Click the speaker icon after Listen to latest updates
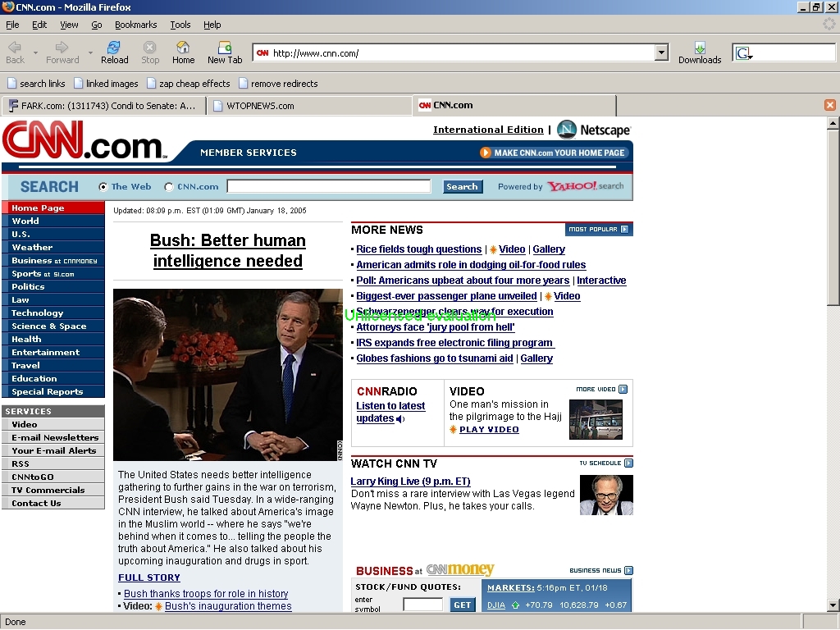 point(400,419)
